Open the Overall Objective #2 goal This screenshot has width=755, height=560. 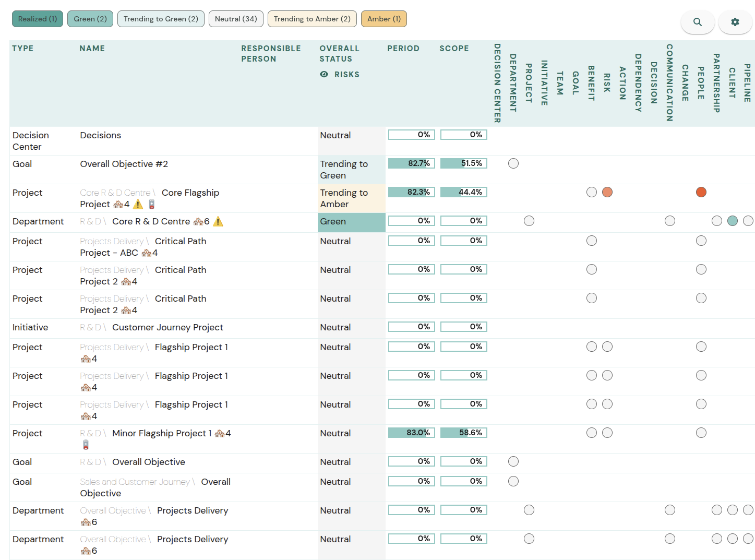pos(124,164)
